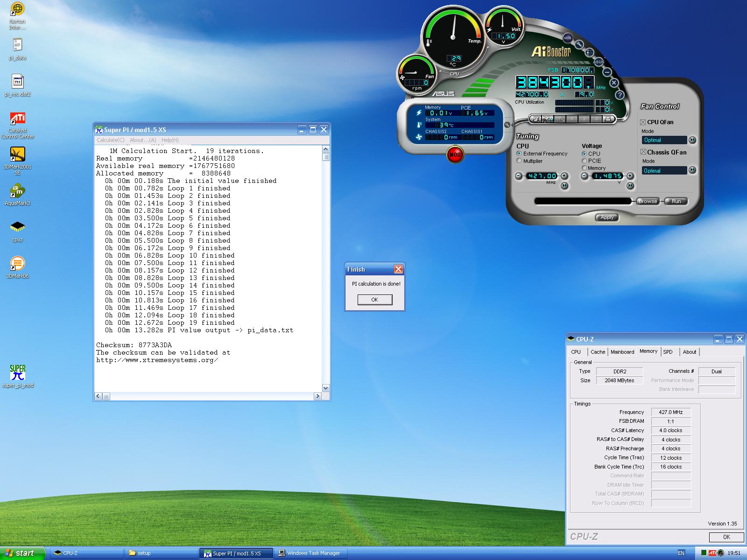Click the wrench tab on the monitor panel edge
This screenshot has height=560, width=747.
(507, 125)
